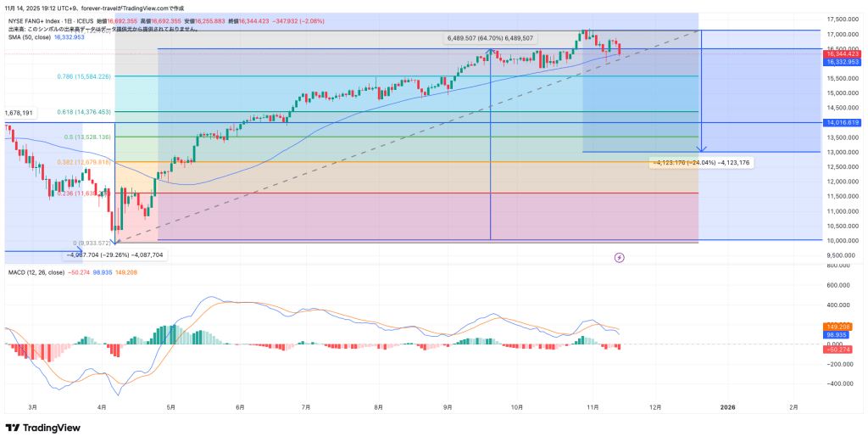The image size is (868, 442).
Task: Click the -4,123.176 (-24.04%) price range label
Action: pyautogui.click(x=701, y=162)
